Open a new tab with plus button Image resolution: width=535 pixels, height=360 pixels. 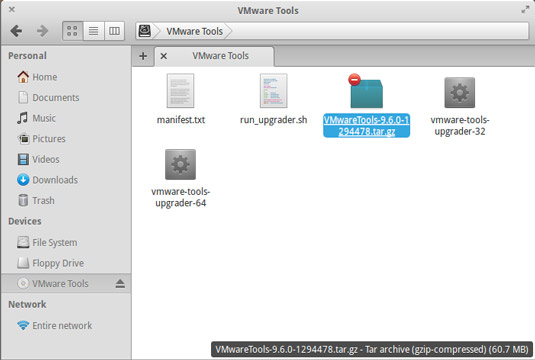pyautogui.click(x=143, y=56)
